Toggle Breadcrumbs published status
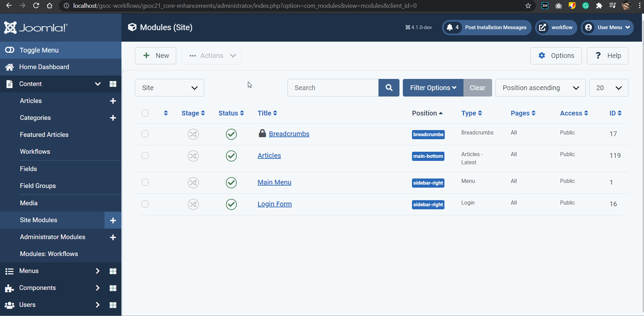Viewport: 644px width, 316px height. click(x=231, y=134)
